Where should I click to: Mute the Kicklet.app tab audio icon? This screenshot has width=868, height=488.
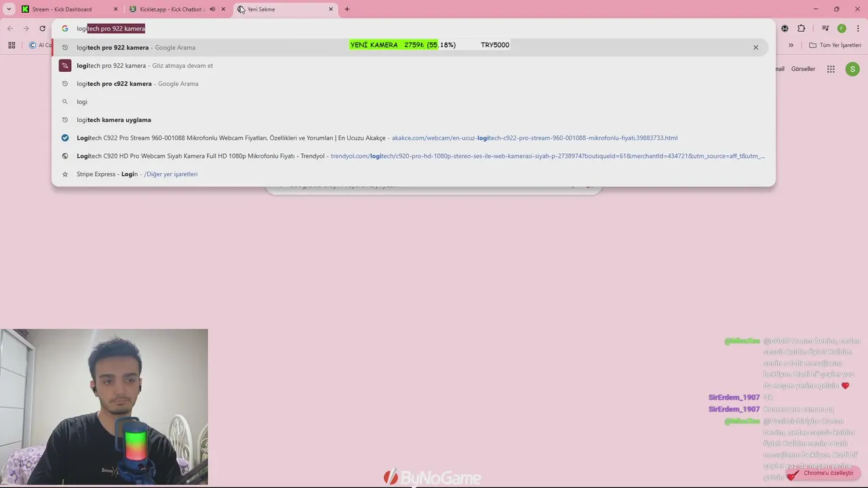(212, 9)
